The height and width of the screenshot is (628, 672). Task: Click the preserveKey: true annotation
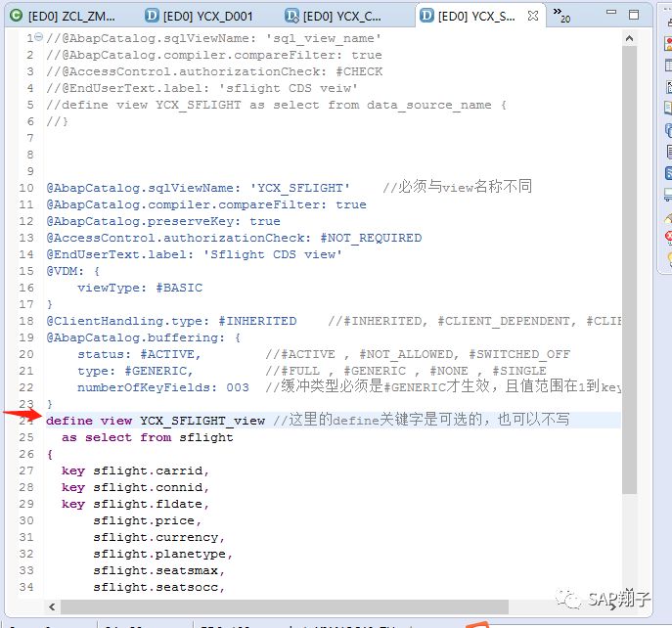point(163,222)
